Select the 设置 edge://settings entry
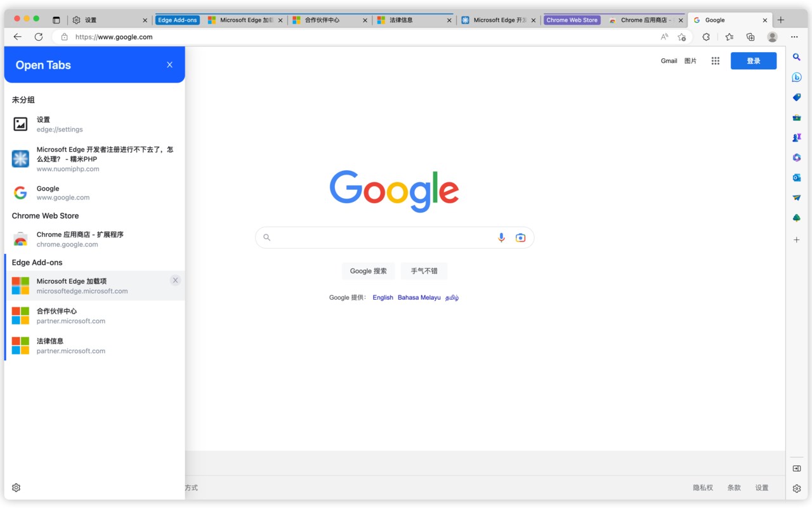The width and height of the screenshot is (812, 508). pyautogui.click(x=95, y=124)
